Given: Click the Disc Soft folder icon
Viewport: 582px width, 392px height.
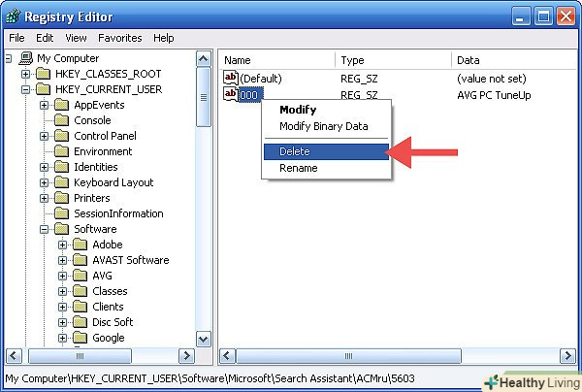Looking at the screenshot, I should click(x=81, y=322).
